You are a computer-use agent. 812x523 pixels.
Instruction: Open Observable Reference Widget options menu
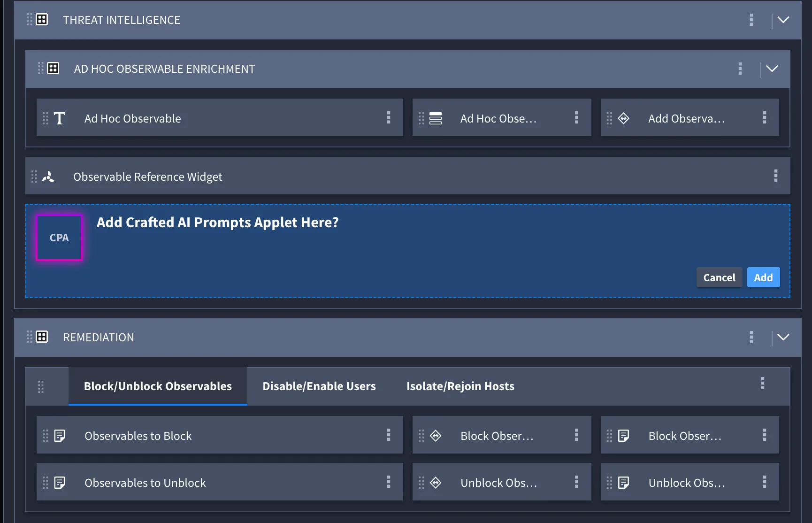[776, 176]
